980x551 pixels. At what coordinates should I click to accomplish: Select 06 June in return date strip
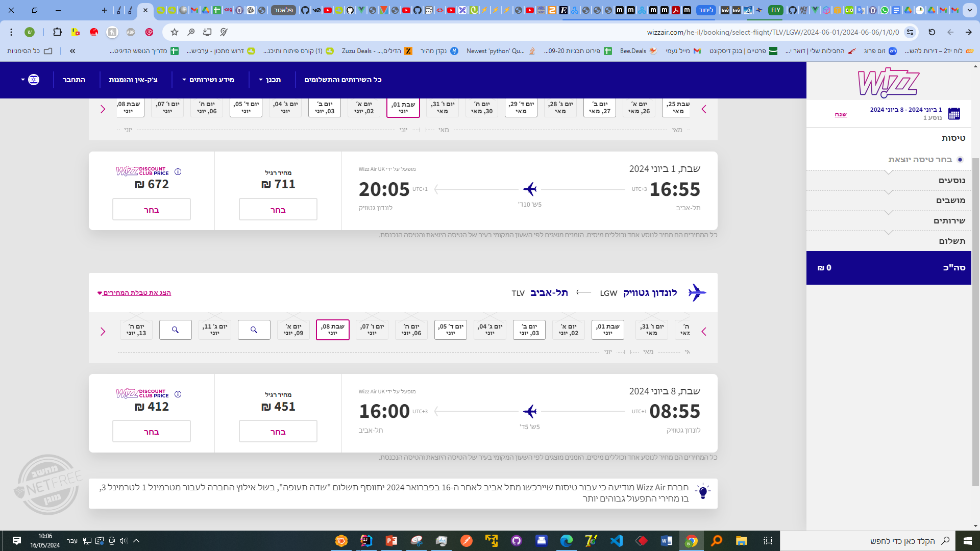pyautogui.click(x=411, y=330)
